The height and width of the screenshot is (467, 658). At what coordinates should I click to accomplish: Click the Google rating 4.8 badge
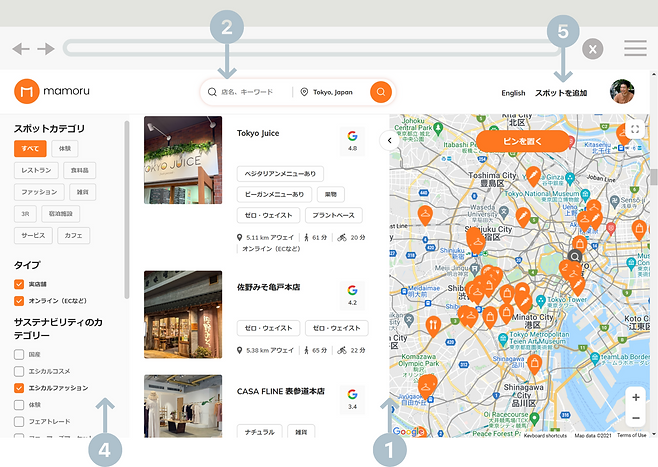[x=352, y=141]
